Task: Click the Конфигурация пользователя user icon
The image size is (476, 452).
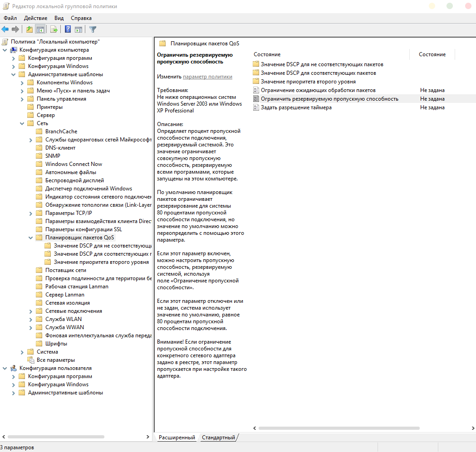Action: pyautogui.click(x=14, y=368)
